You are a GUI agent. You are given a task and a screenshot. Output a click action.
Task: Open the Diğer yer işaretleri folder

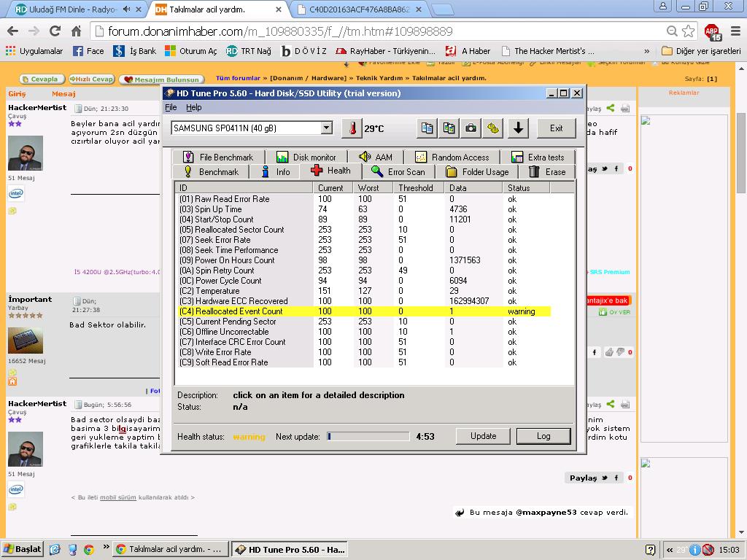pyautogui.click(x=701, y=51)
